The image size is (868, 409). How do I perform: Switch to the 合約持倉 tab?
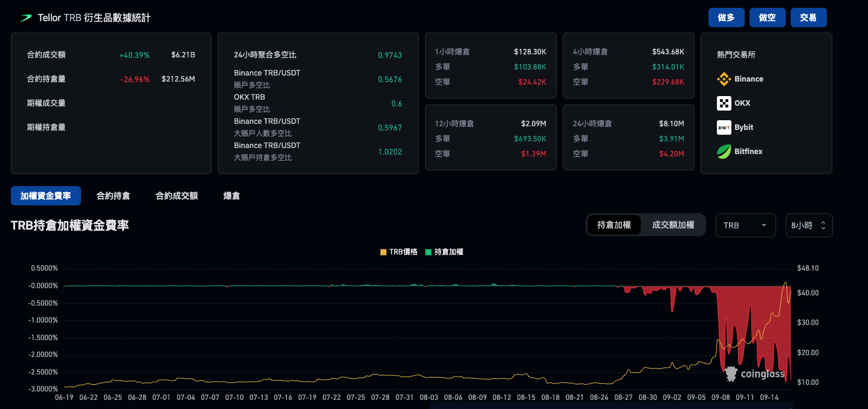pos(112,195)
